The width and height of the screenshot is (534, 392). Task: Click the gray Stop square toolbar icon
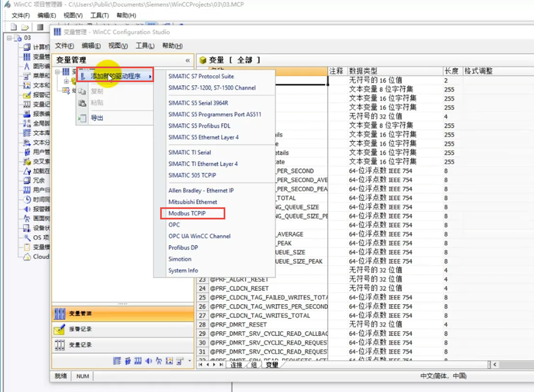(x=40, y=27)
